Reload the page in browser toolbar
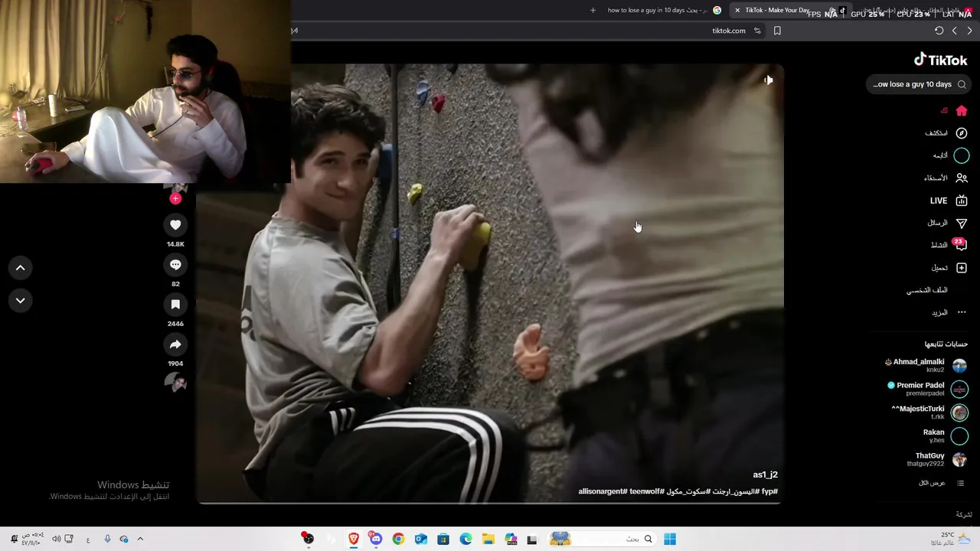This screenshot has width=980, height=551. pos(939,31)
